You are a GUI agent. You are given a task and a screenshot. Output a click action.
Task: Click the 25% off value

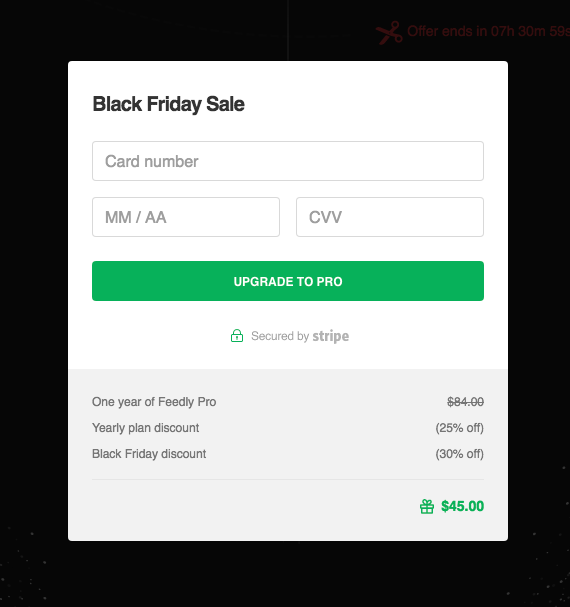tap(460, 428)
